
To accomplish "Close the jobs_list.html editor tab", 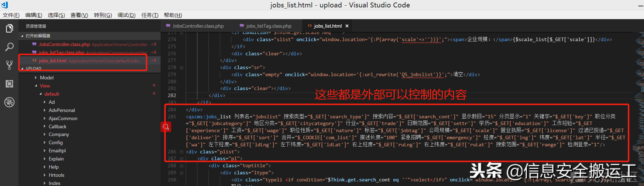I will (x=347, y=26).
